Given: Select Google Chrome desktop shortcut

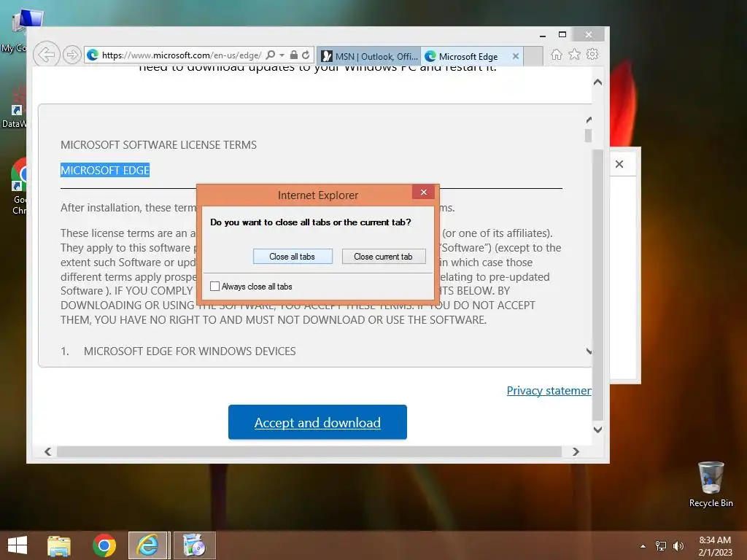Looking at the screenshot, I should (19, 187).
